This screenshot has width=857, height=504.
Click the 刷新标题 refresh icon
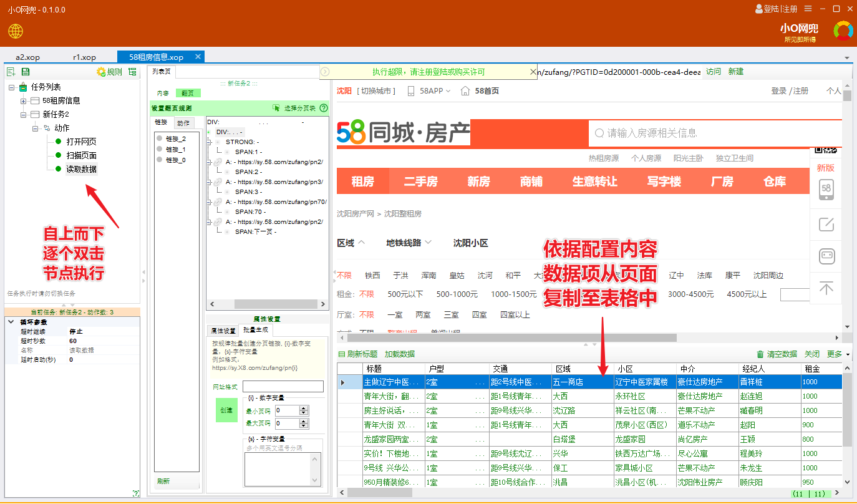tap(341, 354)
